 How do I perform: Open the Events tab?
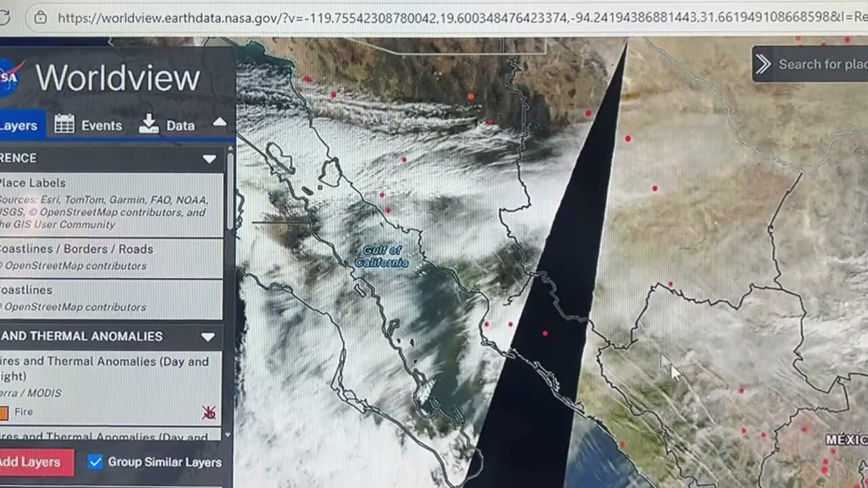[88, 125]
